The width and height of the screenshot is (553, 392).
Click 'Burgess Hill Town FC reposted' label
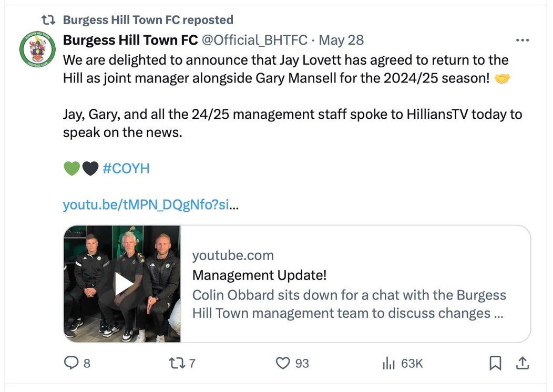click(x=148, y=20)
